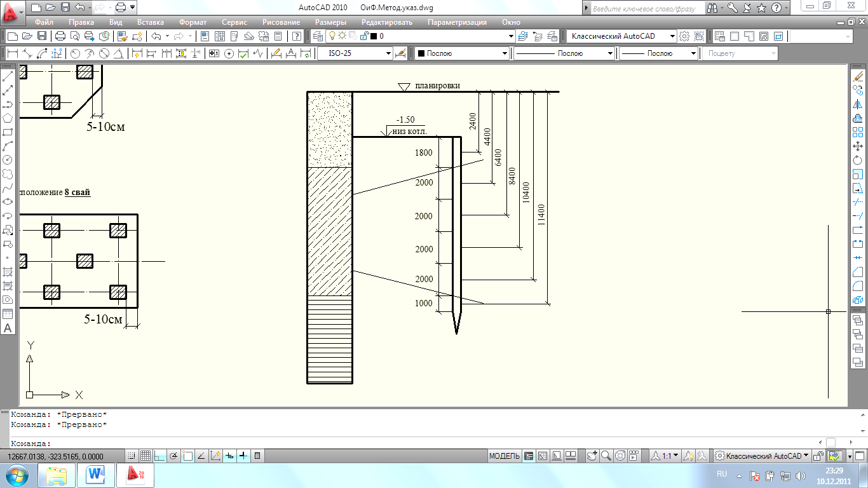Toggle Ortho Mode in status bar

coord(159,456)
